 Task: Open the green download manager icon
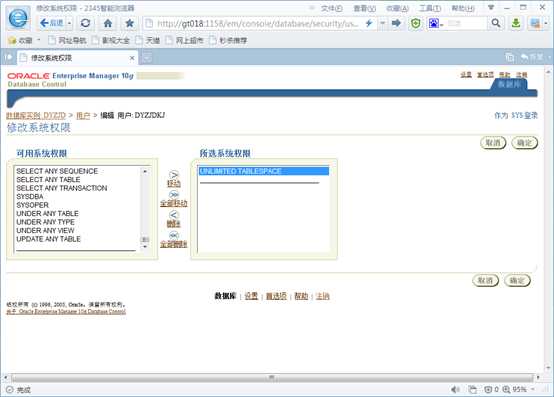tap(516, 23)
